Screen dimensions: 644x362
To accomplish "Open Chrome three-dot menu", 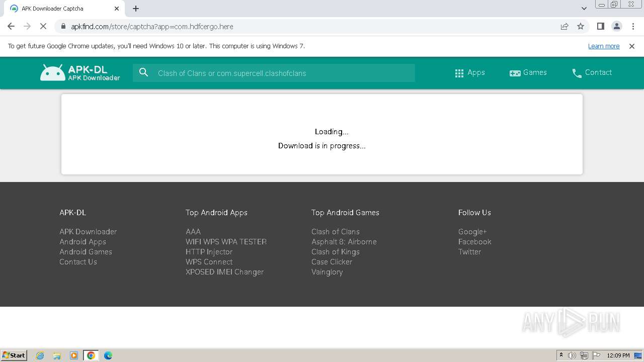I will (632, 26).
